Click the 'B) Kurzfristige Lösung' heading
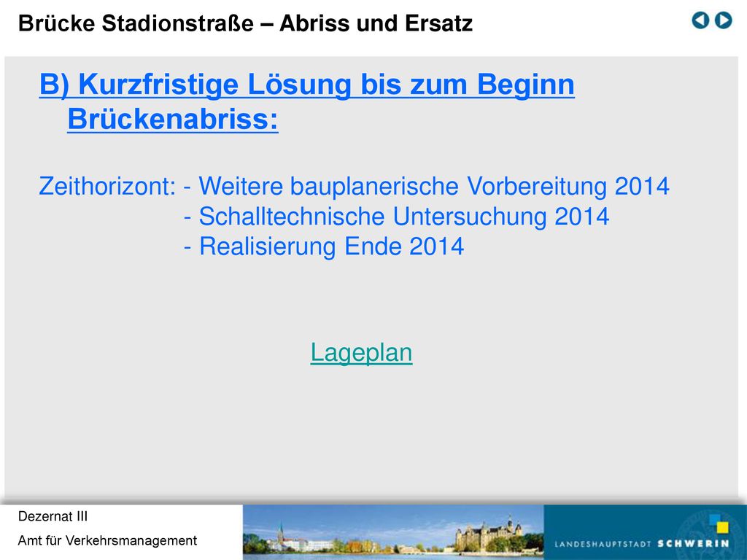This screenshot has height=560, width=747. click(x=307, y=101)
